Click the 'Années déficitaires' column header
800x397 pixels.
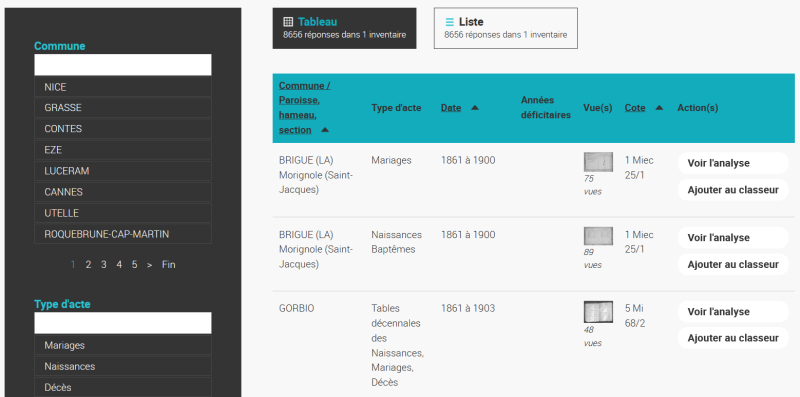[x=545, y=108]
